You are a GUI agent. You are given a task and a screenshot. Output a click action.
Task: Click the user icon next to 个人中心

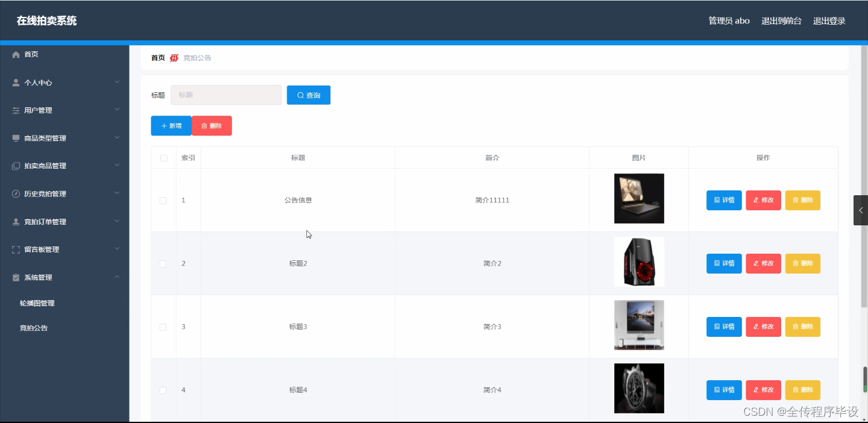click(x=16, y=83)
